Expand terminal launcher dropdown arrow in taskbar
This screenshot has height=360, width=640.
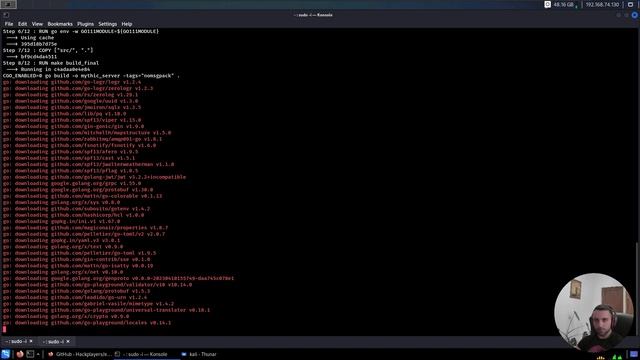point(38,354)
